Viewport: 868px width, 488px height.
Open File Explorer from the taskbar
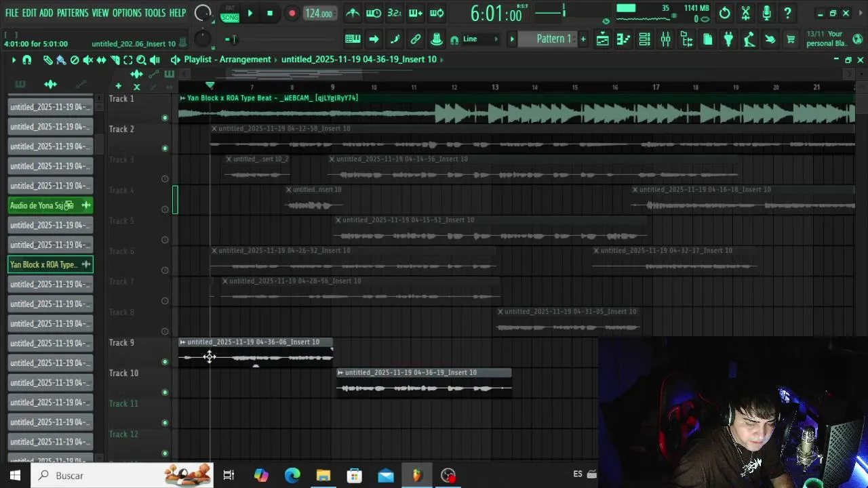[x=323, y=475]
